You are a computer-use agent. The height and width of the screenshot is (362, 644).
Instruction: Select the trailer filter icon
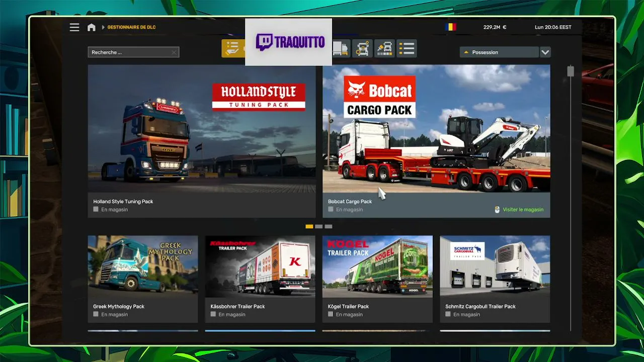[341, 49]
